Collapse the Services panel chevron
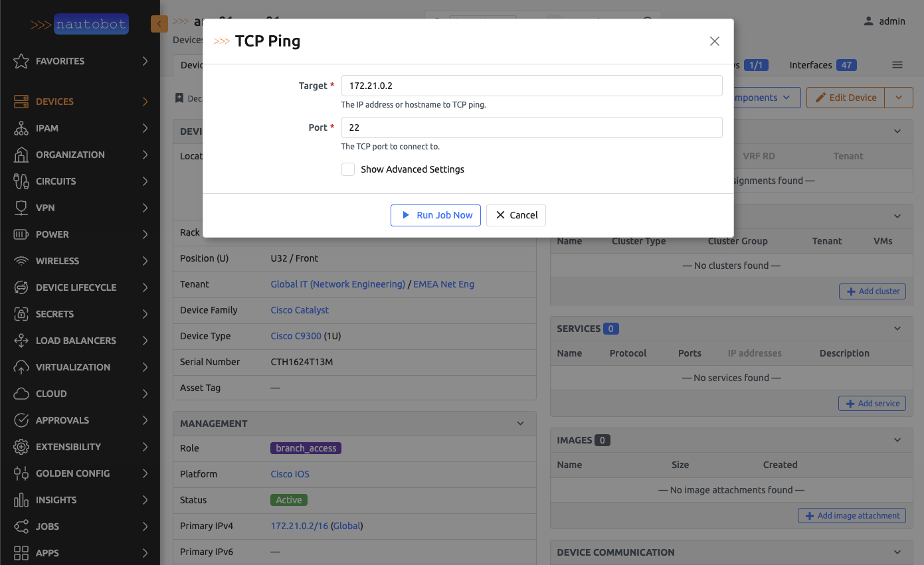 point(897,329)
